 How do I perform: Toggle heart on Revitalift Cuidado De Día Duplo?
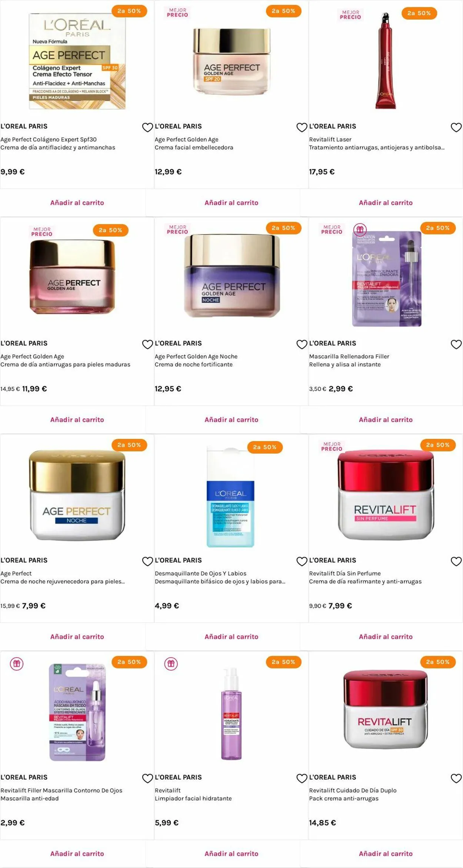tap(456, 778)
